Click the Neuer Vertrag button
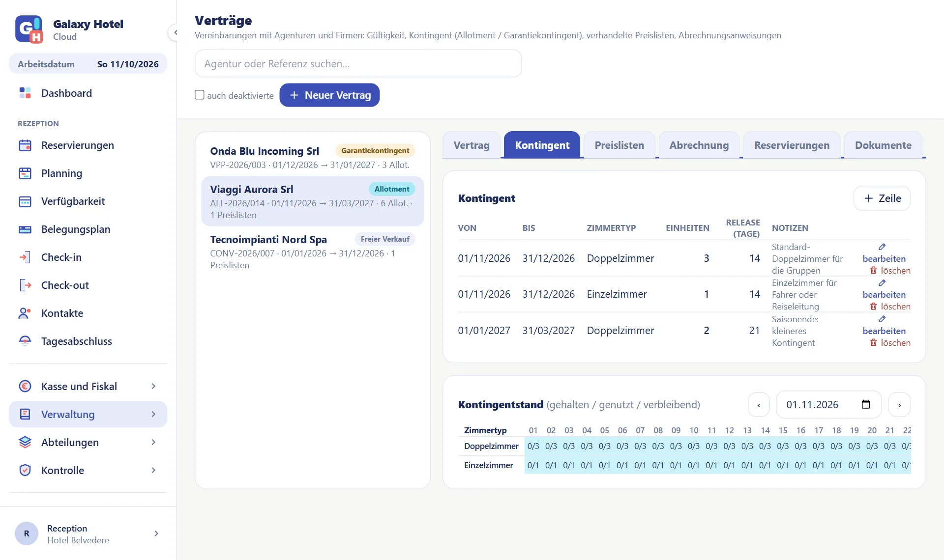 point(329,95)
